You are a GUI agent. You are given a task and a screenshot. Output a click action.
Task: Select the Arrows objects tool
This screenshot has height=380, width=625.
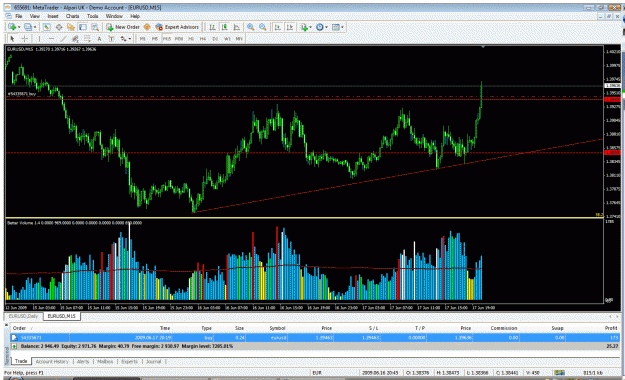(x=124, y=39)
